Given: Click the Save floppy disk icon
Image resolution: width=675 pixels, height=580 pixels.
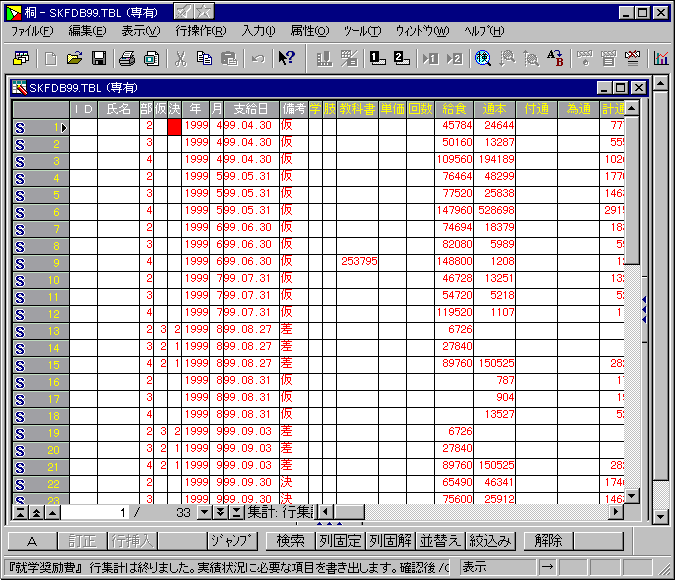Looking at the screenshot, I should (x=99, y=58).
